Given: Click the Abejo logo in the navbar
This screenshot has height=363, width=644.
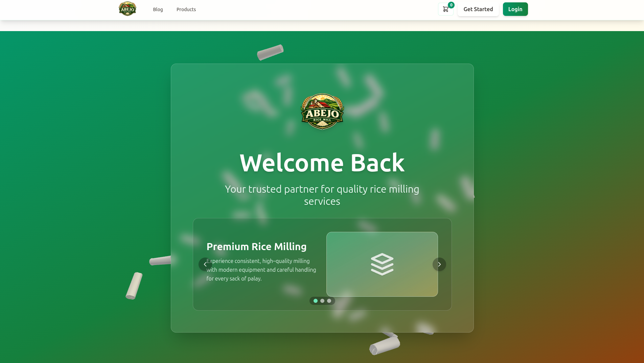Looking at the screenshot, I should 128,9.
